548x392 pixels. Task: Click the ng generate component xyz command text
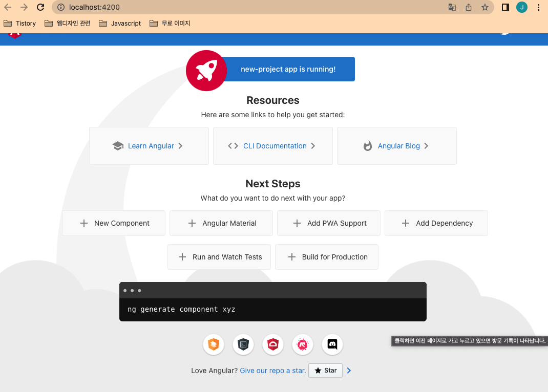[181, 309]
